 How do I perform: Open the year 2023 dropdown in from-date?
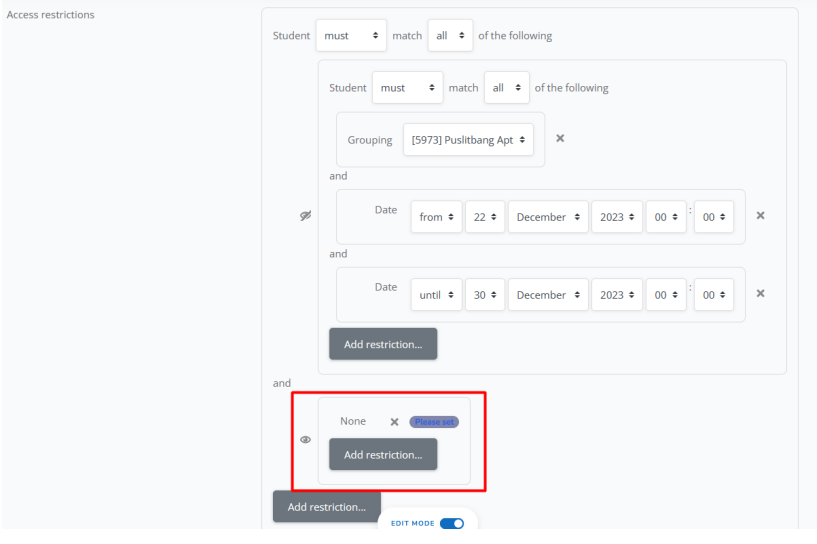click(x=615, y=217)
